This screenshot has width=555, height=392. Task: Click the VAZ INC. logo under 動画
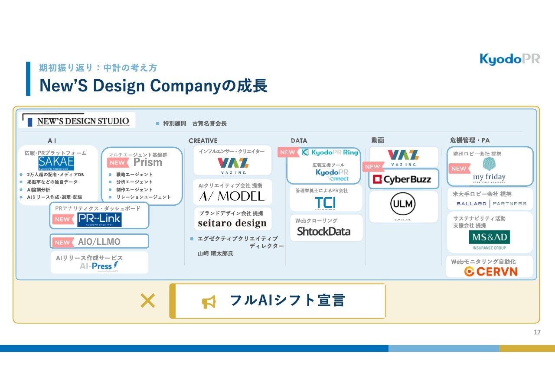pos(403,157)
